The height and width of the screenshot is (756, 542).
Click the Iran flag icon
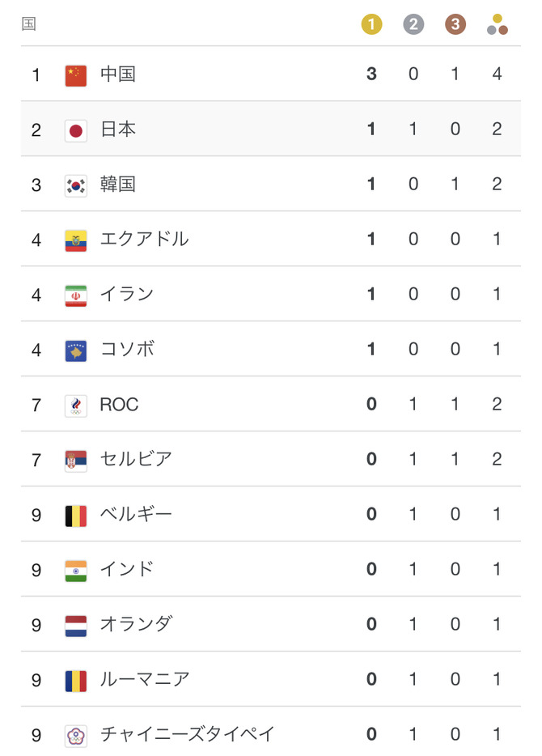click(76, 295)
